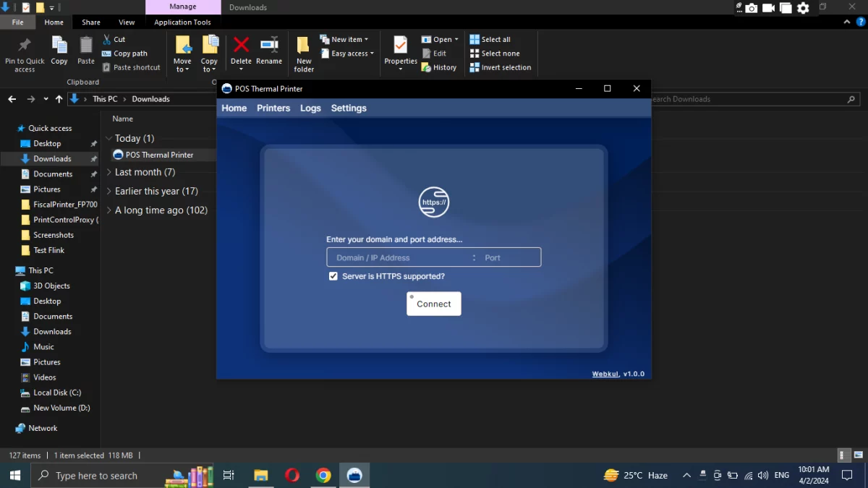
Task: Switch to the Printers tab
Action: 273,108
